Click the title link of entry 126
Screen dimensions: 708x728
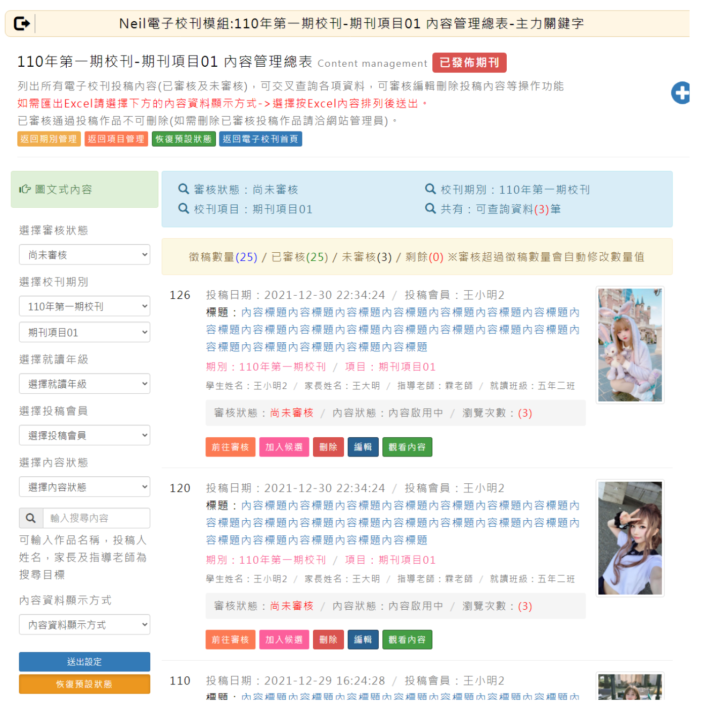tap(392, 330)
